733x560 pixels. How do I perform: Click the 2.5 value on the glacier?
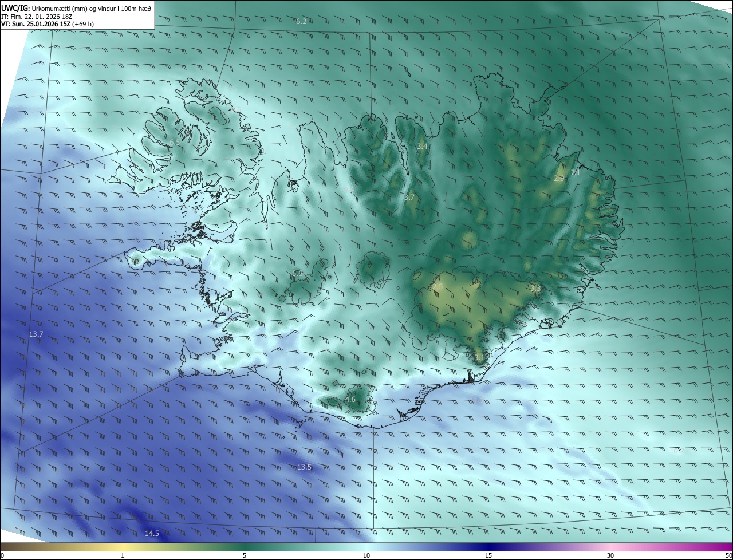tap(438, 286)
